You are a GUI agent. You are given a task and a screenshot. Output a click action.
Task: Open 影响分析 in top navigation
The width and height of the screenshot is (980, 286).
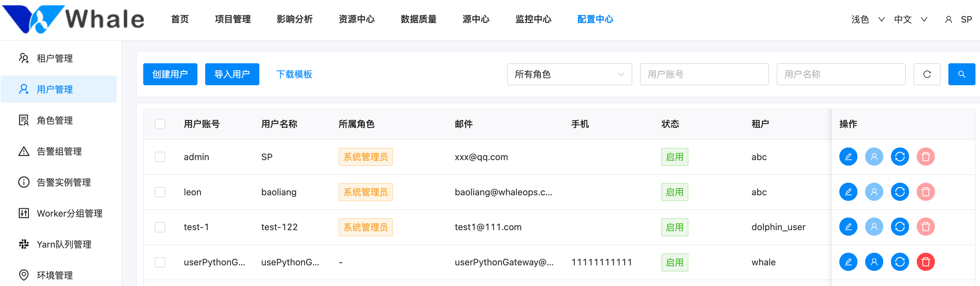coord(295,19)
